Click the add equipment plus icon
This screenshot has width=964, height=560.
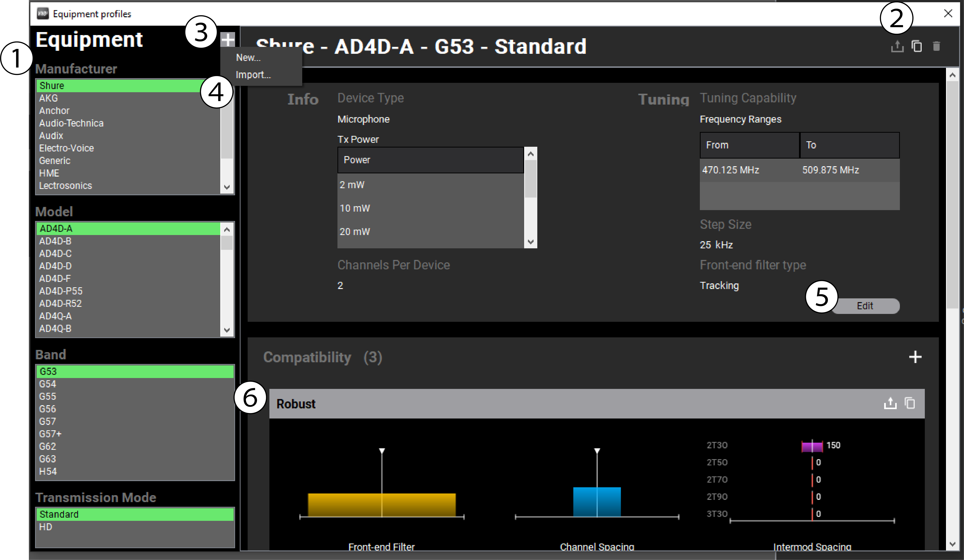(x=228, y=39)
